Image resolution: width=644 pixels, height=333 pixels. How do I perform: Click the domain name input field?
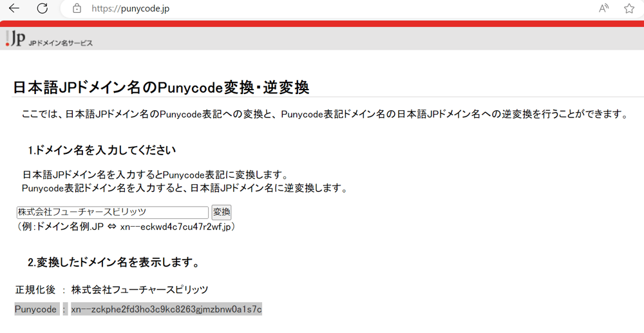coord(113,213)
